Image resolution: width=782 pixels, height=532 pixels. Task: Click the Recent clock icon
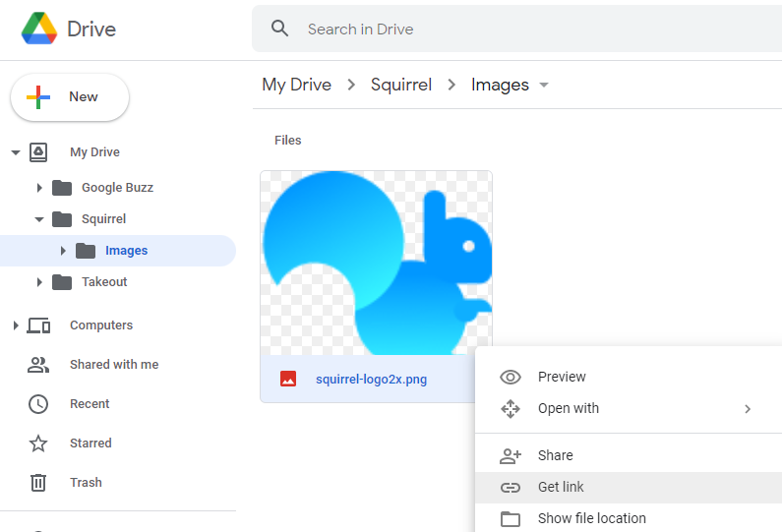pos(38,404)
